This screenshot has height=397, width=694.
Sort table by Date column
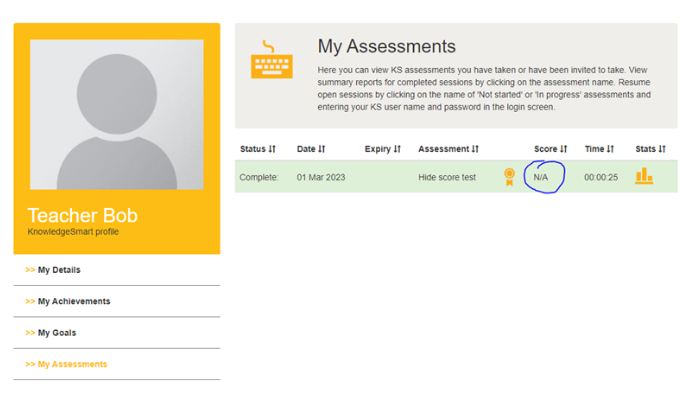click(311, 149)
